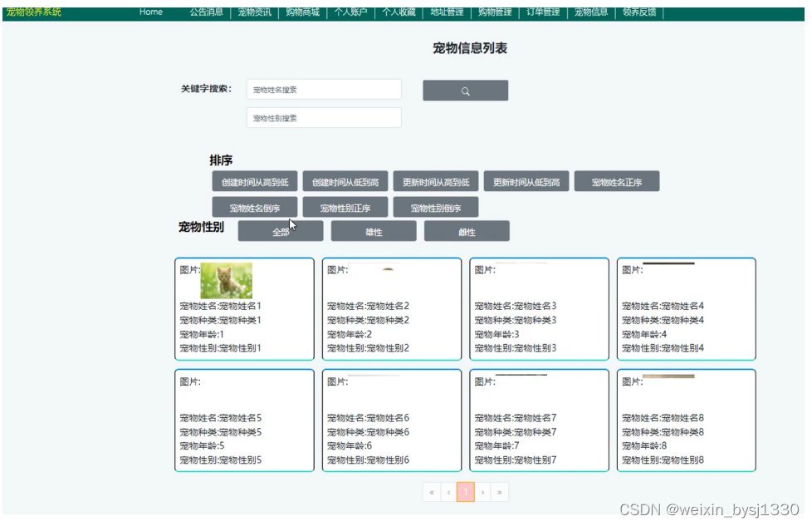Open 购物管理 in the navigation bar

[495, 12]
